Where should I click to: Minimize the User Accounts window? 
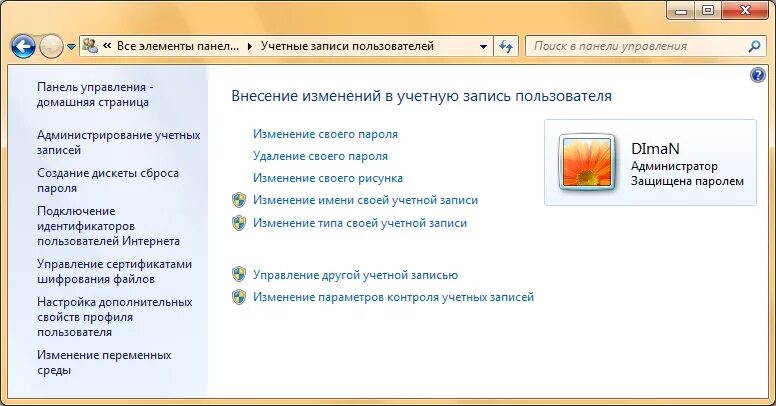pyautogui.click(x=681, y=9)
